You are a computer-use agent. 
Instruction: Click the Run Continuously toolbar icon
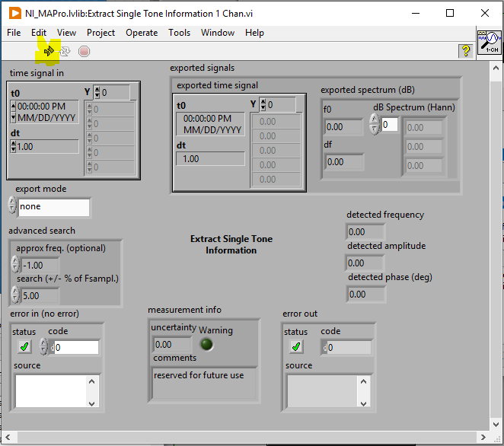66,51
